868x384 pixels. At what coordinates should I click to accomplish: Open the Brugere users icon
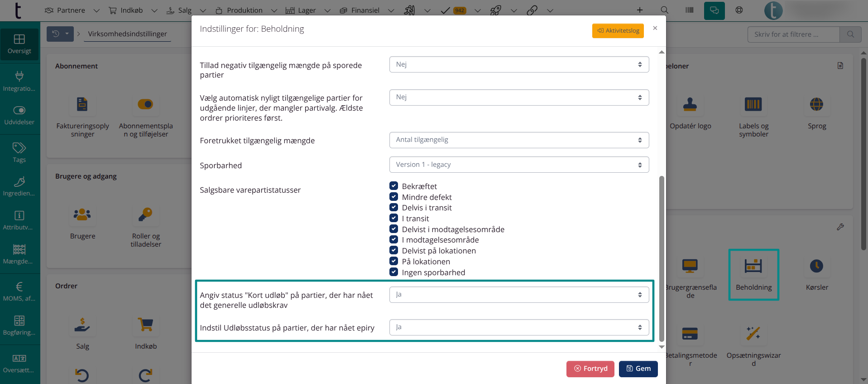point(82,215)
